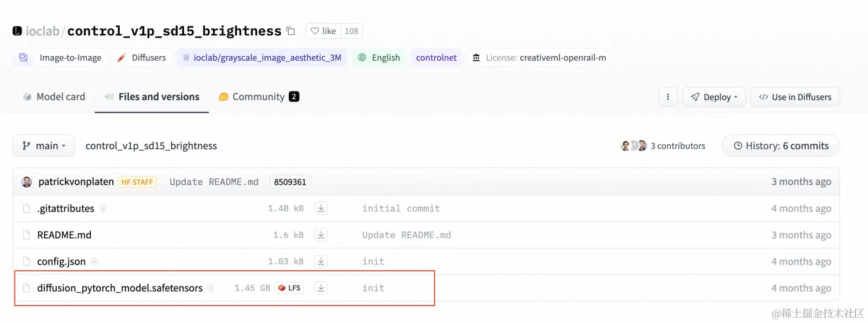
Task: Open the ioclab/grayscale_image_aesthetic_3M dataset tag
Action: click(x=262, y=57)
